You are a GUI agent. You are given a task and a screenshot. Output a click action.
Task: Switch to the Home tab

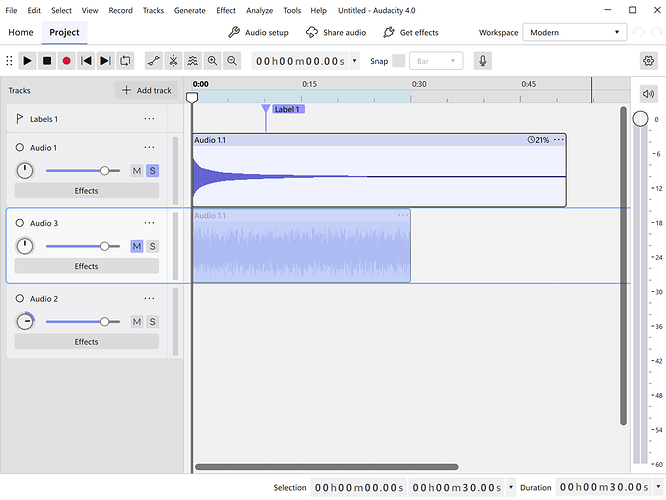tap(21, 32)
